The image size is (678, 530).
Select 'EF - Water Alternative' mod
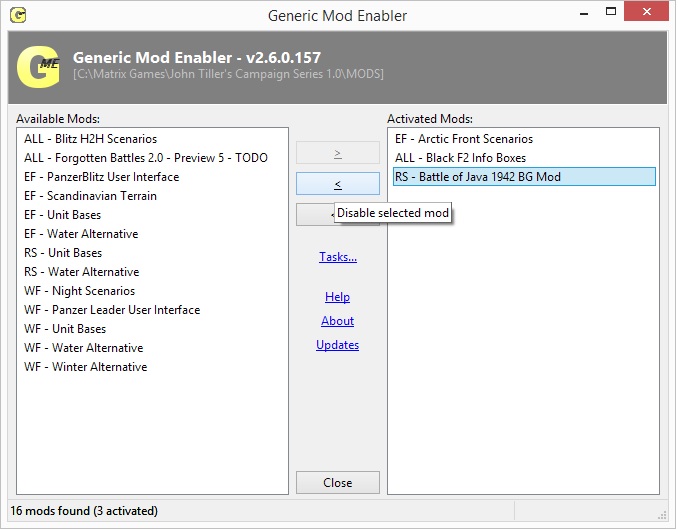click(x=81, y=234)
